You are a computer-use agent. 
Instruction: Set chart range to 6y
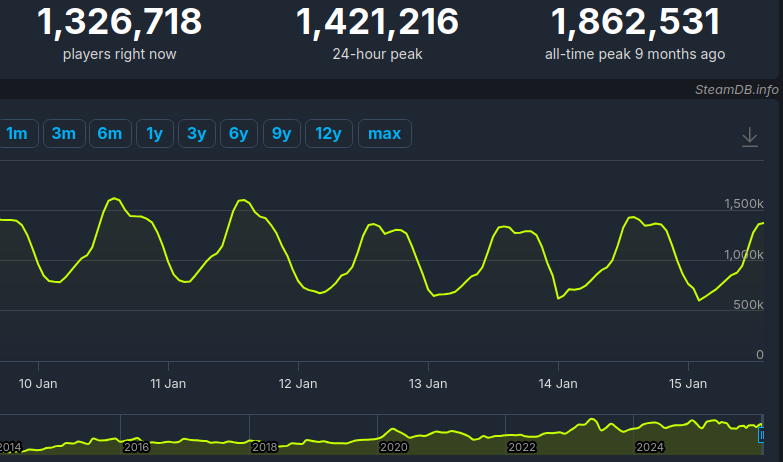coord(239,133)
